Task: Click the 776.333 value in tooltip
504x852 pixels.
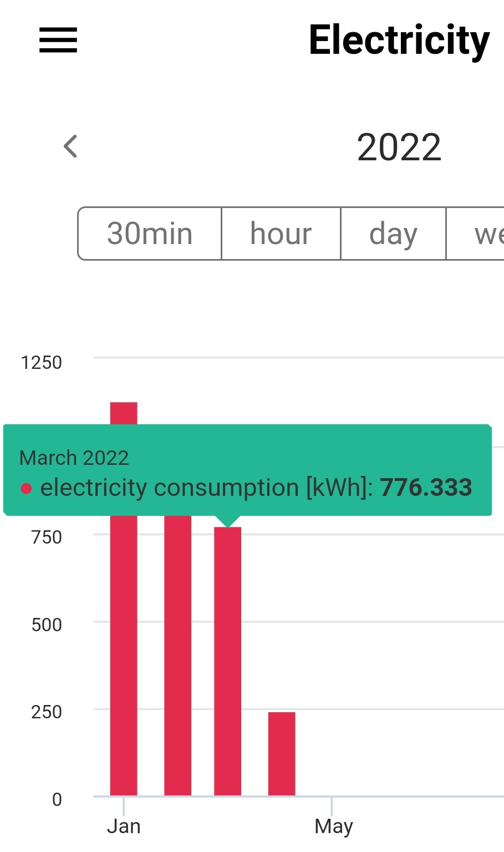Action: 426,488
